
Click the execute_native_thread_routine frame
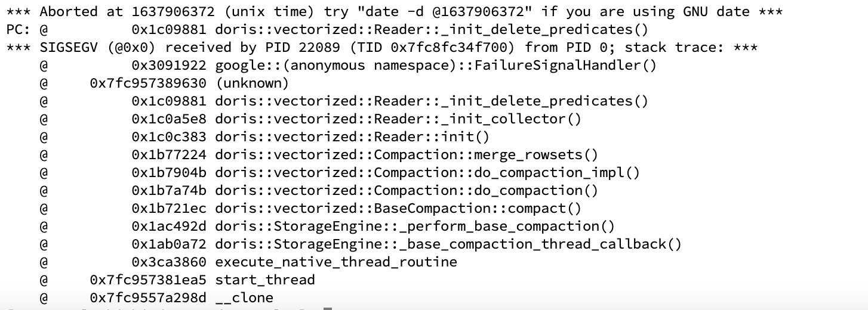[x=335, y=262]
